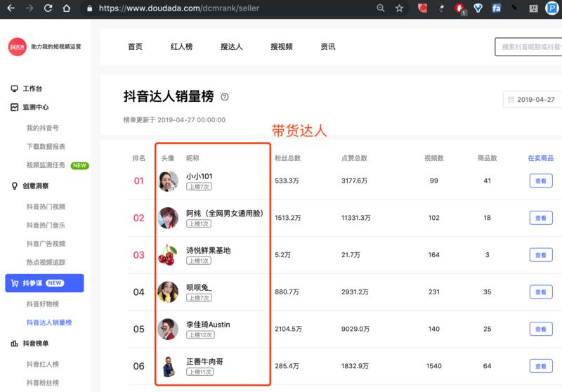Click the nickname 阿纯（全网男女通用脸）

tap(225, 213)
